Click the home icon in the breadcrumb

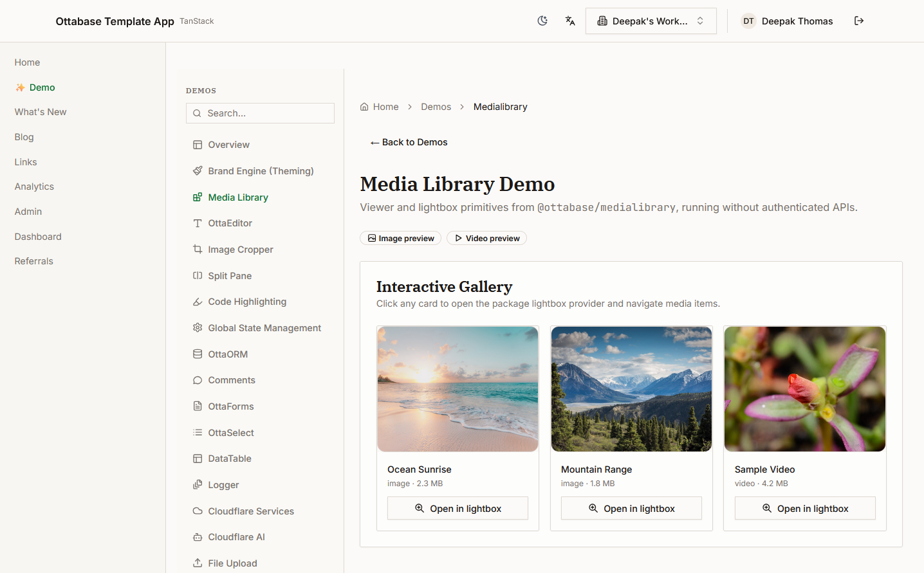point(365,106)
